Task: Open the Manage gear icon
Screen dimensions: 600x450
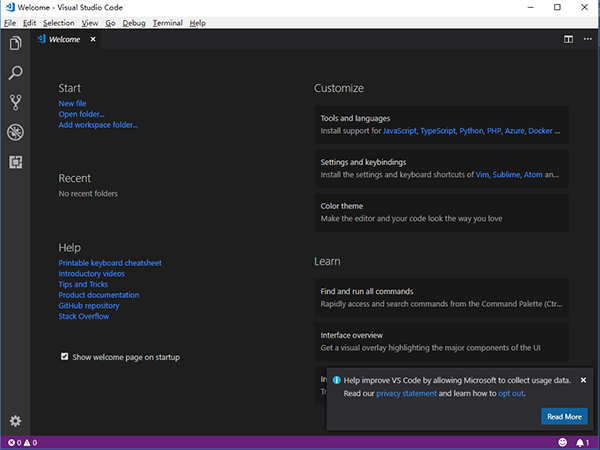Action: tap(15, 421)
